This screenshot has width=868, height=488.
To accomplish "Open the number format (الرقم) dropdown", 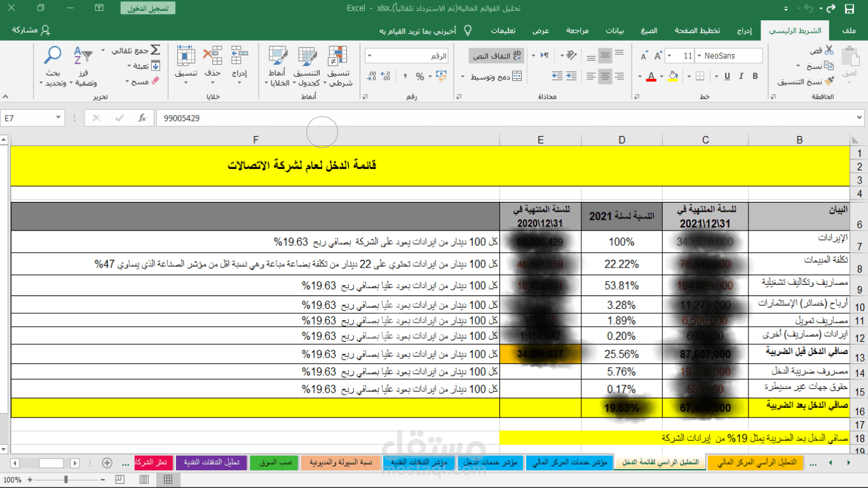I will pos(370,56).
